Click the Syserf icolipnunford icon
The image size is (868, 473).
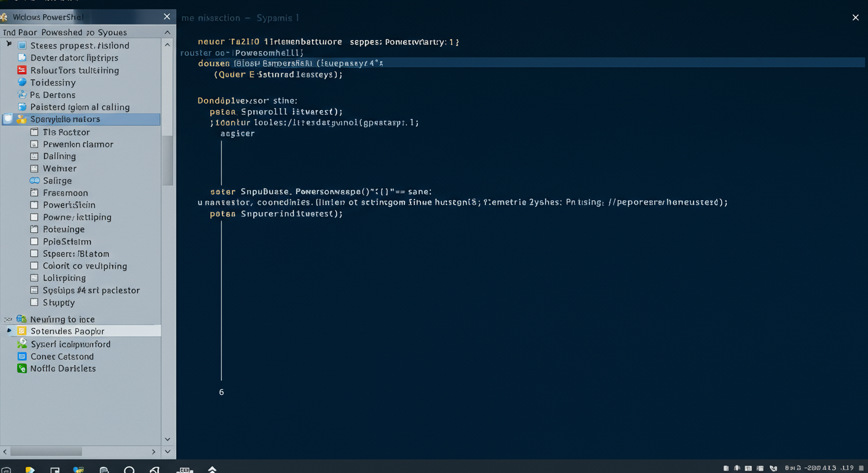pos(22,344)
